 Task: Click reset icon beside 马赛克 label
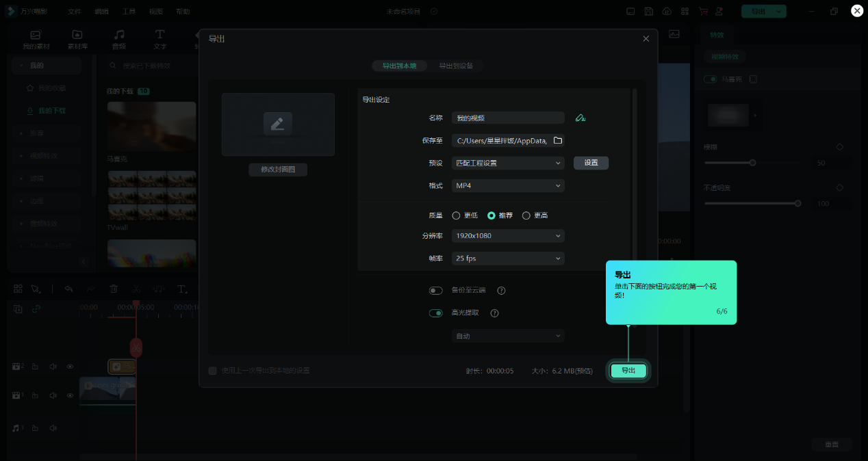[753, 79]
